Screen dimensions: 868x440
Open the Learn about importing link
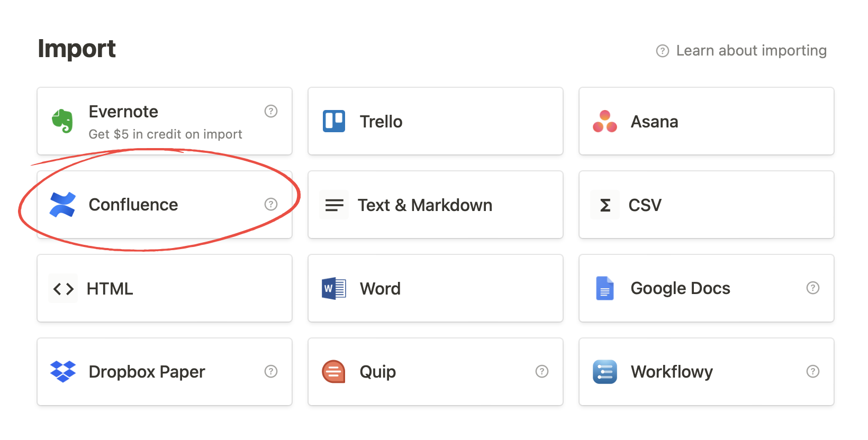pos(751,51)
